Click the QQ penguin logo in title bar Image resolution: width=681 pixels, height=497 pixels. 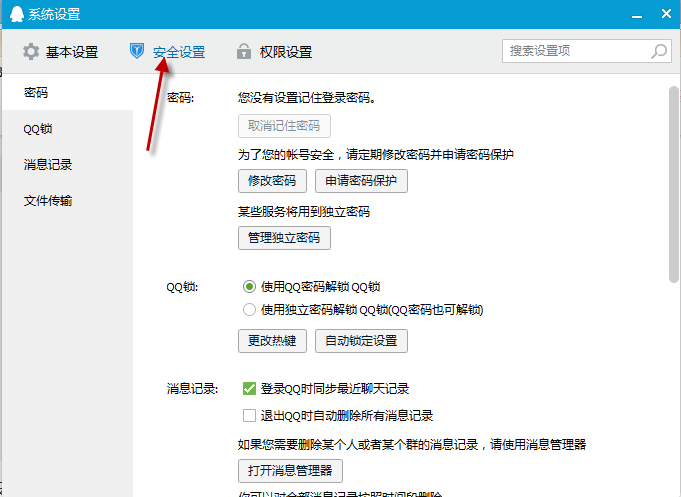17,14
